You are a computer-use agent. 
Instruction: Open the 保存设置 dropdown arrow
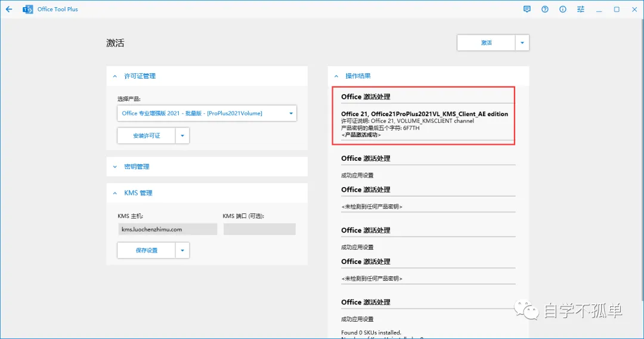point(182,250)
